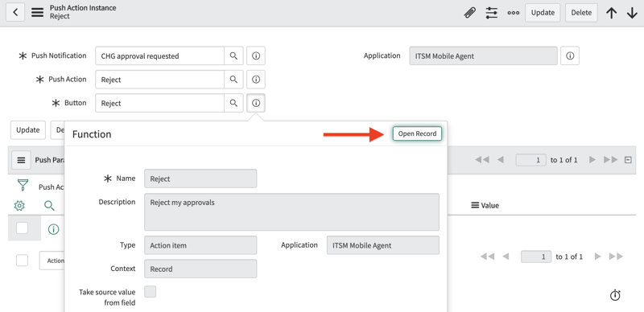Go to first page in bottom pagination
The width and height of the screenshot is (644, 312).
pyautogui.click(x=487, y=257)
